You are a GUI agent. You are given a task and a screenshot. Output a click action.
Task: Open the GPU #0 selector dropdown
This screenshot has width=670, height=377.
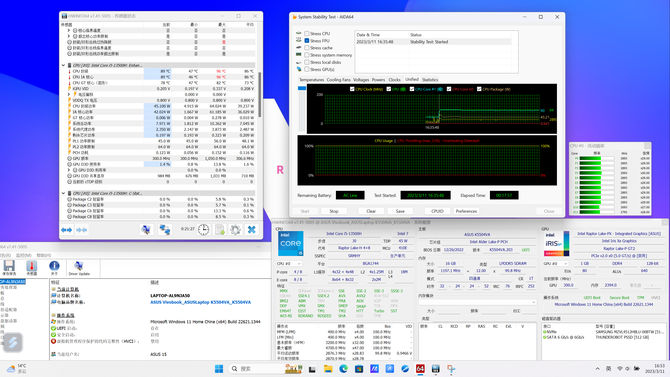[x=555, y=264]
